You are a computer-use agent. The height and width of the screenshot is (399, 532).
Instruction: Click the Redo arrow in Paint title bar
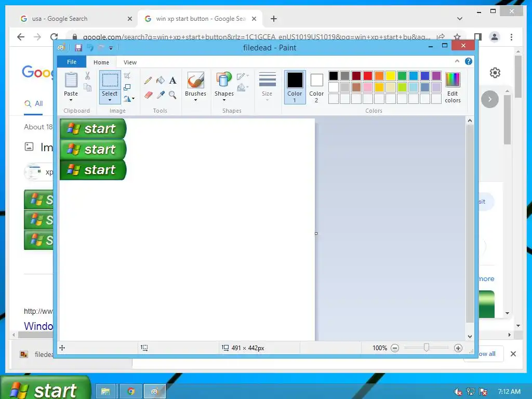[100, 48]
